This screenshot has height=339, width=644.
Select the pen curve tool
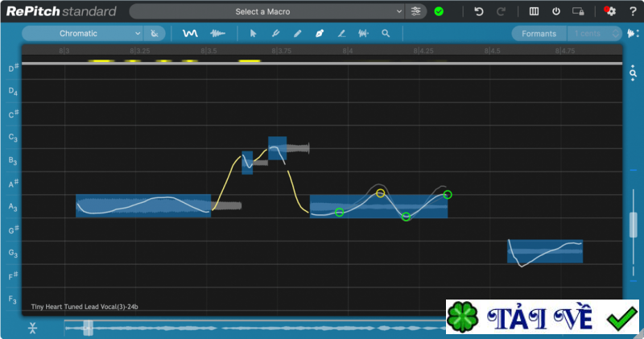tap(320, 33)
